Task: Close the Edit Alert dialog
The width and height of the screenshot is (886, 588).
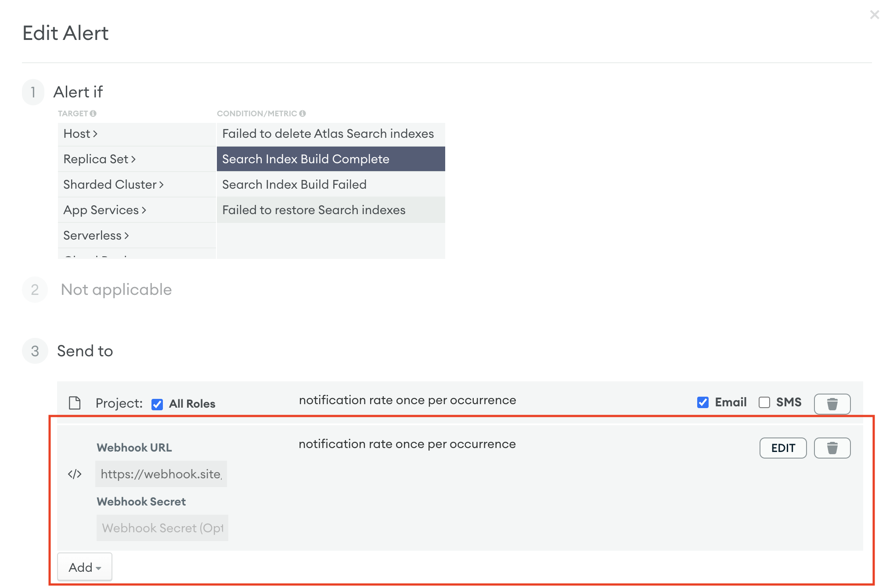Action: [874, 15]
